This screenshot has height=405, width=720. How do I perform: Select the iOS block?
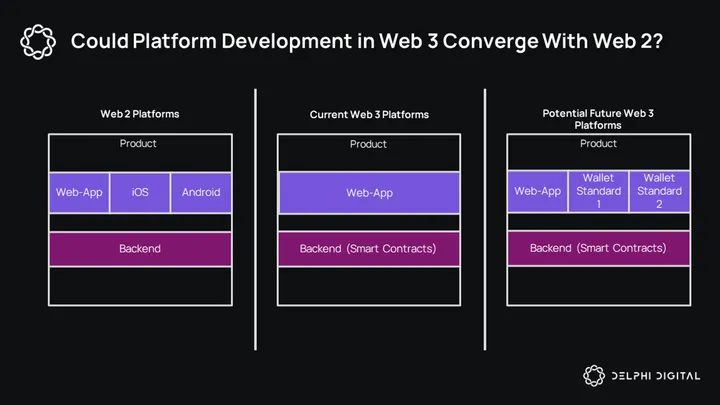pos(140,192)
